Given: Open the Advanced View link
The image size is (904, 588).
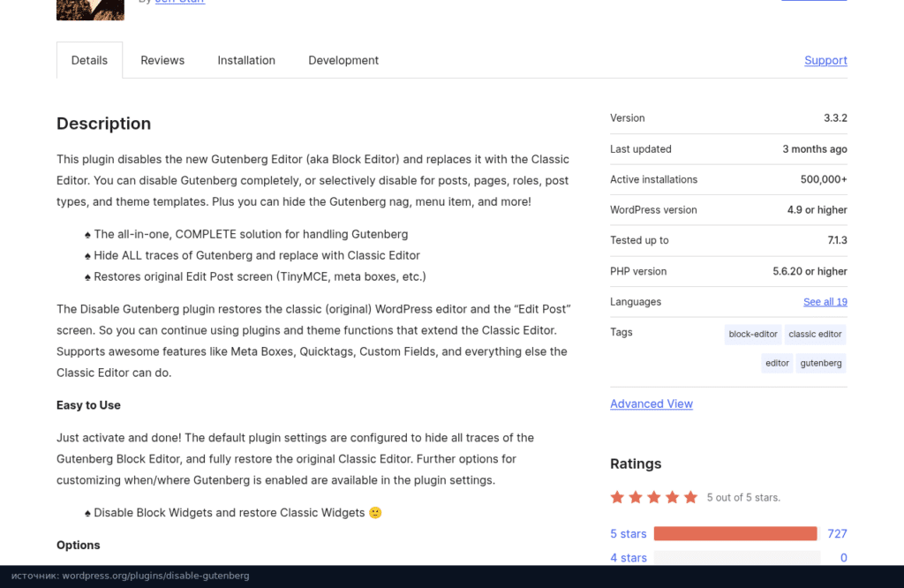Looking at the screenshot, I should [x=652, y=403].
